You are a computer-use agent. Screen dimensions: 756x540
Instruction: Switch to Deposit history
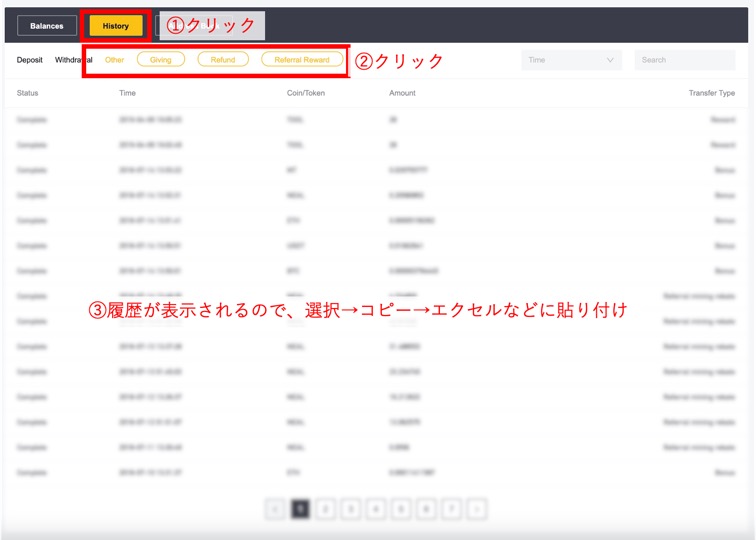tap(29, 60)
